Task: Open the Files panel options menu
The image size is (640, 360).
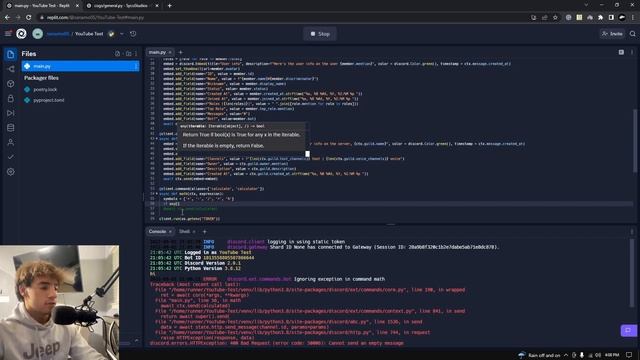Action: [136, 53]
